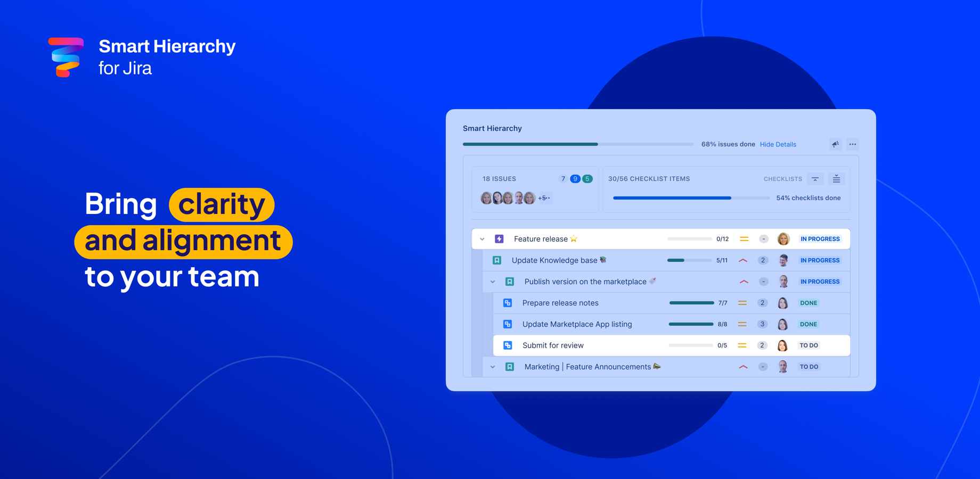
Task: Click Hide Details link
Action: point(778,144)
